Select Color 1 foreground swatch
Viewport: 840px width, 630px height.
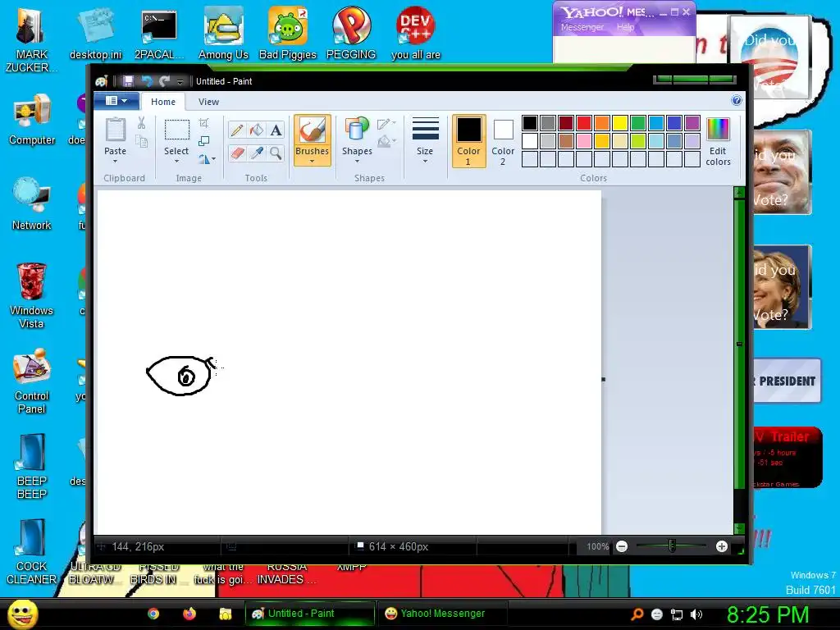[468, 141]
